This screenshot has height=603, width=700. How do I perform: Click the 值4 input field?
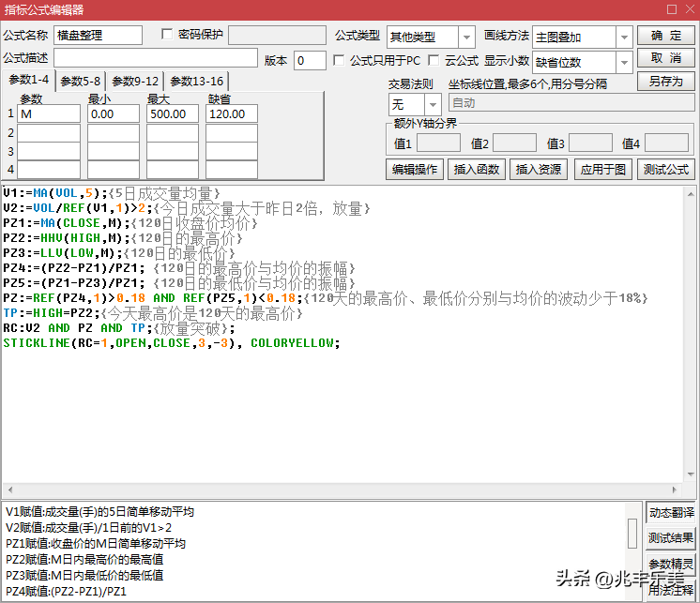[x=666, y=143]
